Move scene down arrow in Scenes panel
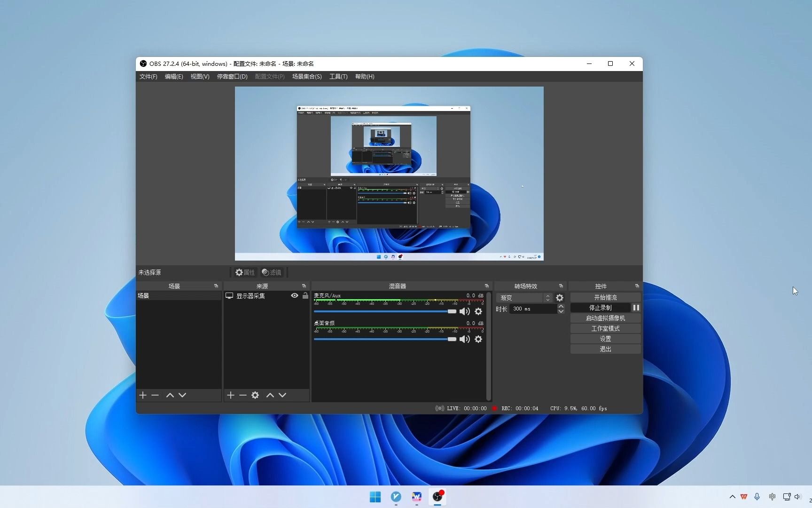Viewport: 812px width, 508px height. point(182,395)
